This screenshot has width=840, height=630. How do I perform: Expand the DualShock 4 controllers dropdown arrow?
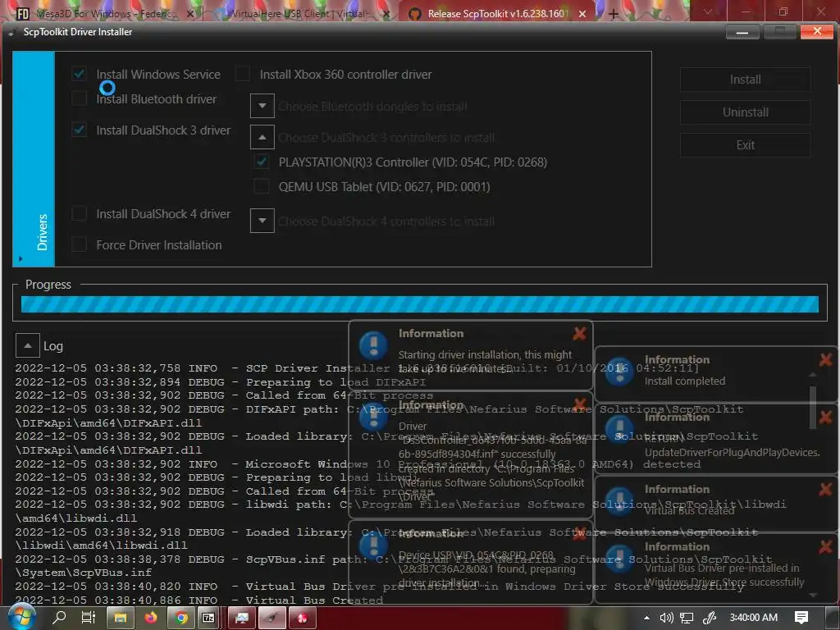pos(262,220)
